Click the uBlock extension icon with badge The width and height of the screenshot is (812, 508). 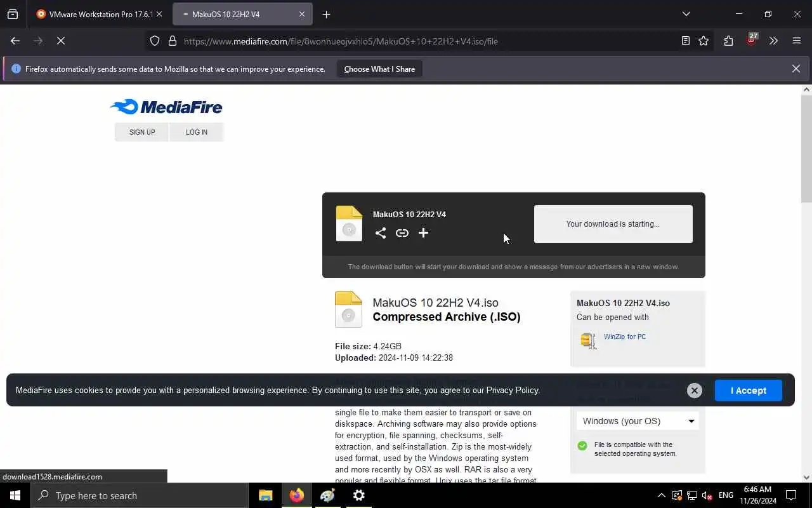752,40
